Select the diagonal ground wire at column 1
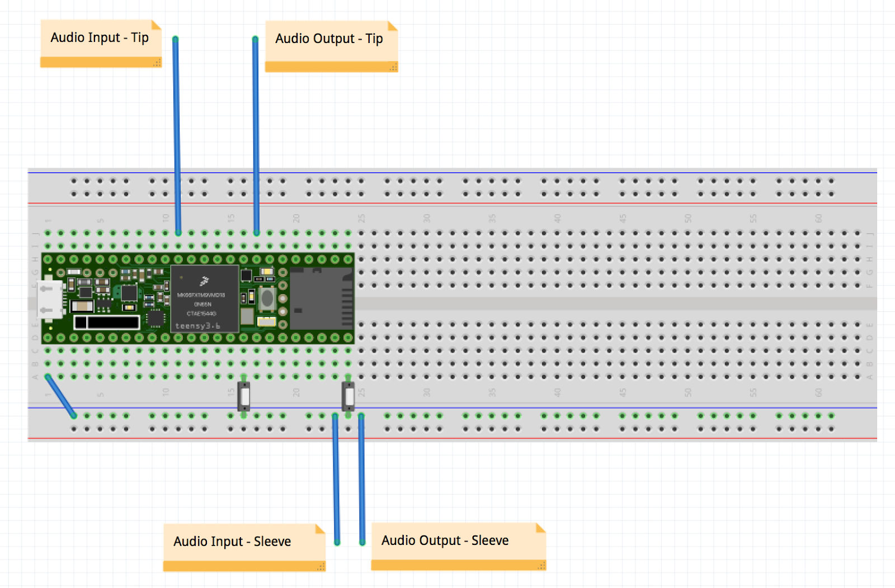The width and height of the screenshot is (895, 588). (x=59, y=395)
